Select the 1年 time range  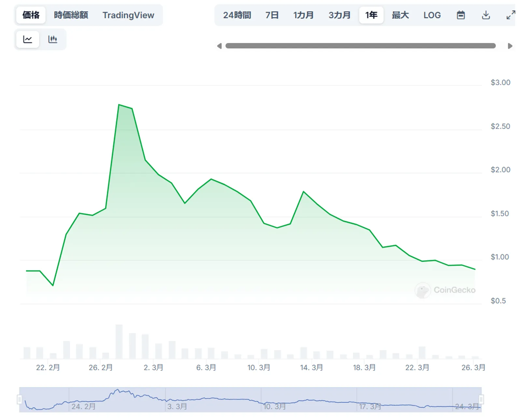point(371,15)
